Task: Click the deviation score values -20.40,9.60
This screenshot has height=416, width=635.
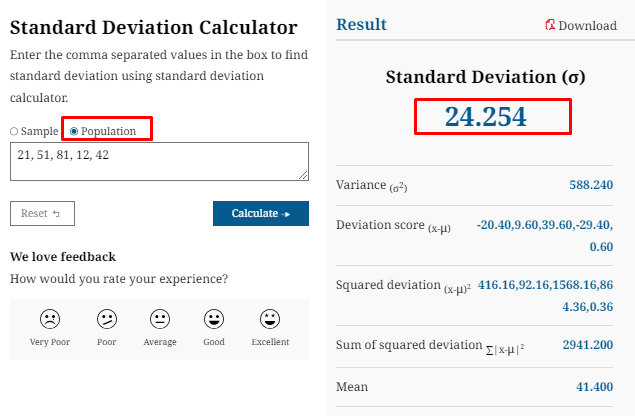Action: point(545,236)
